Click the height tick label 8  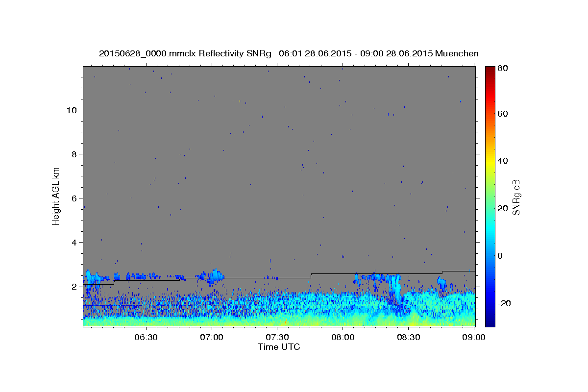[x=73, y=154]
